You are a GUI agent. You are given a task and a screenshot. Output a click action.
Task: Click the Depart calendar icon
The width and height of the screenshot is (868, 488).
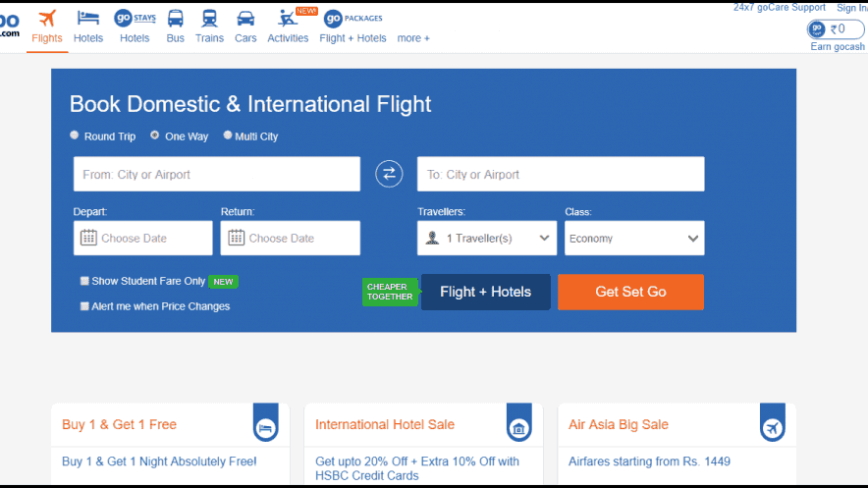(88, 238)
